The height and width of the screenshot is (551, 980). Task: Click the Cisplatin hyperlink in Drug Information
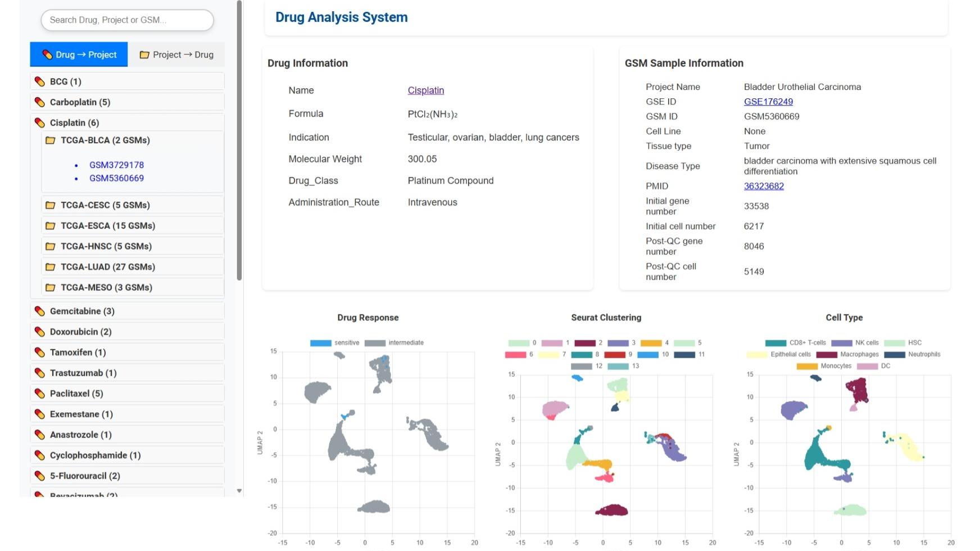[x=425, y=90]
